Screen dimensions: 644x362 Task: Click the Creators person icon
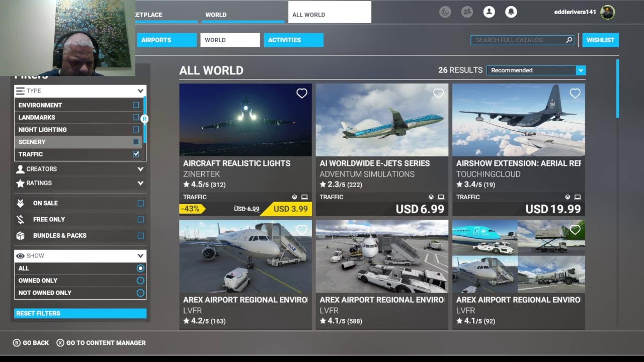[21, 169]
